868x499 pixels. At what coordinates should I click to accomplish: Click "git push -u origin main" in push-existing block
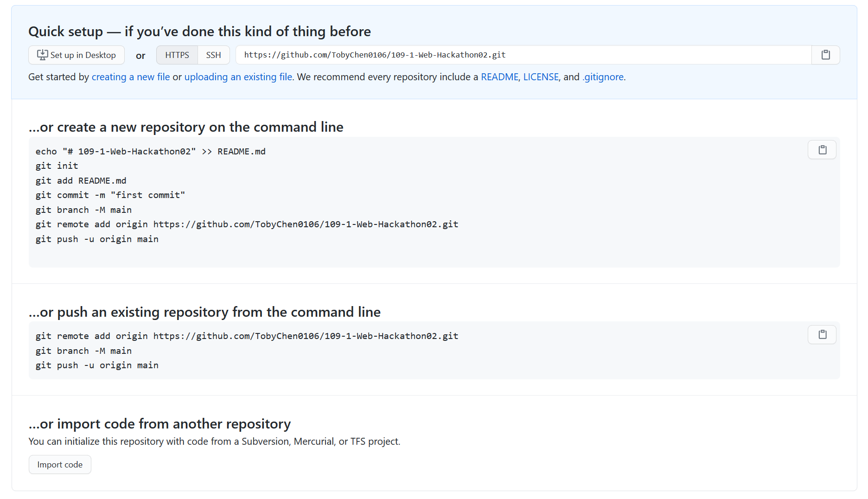97,365
